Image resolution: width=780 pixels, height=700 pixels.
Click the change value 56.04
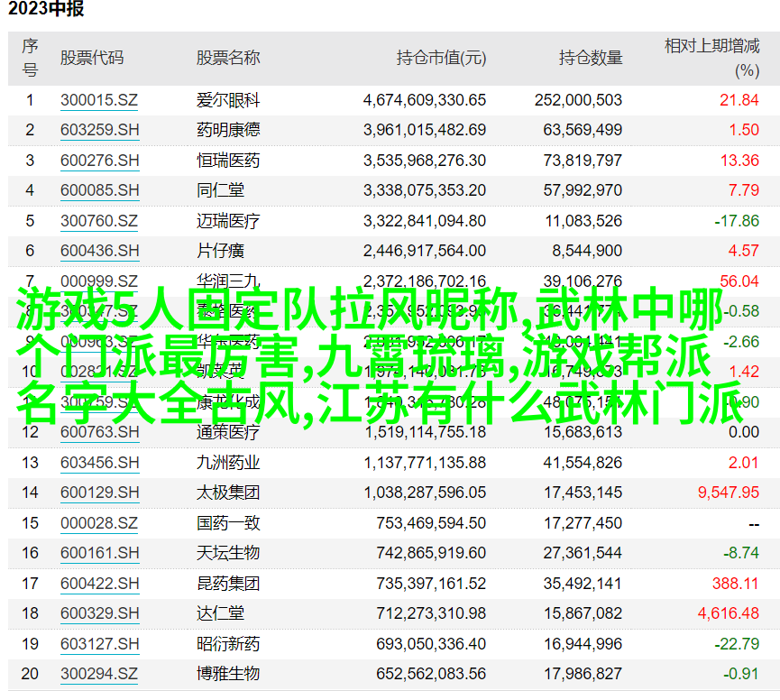coord(739,281)
